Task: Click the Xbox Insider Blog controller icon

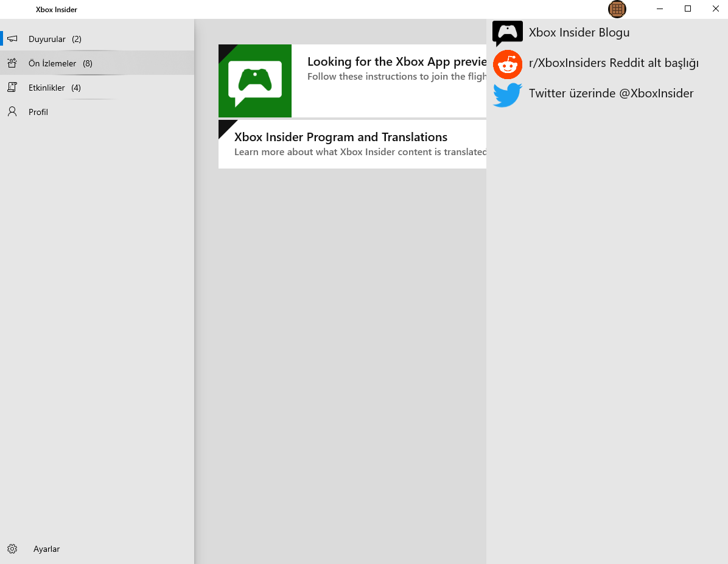Action: [508, 33]
